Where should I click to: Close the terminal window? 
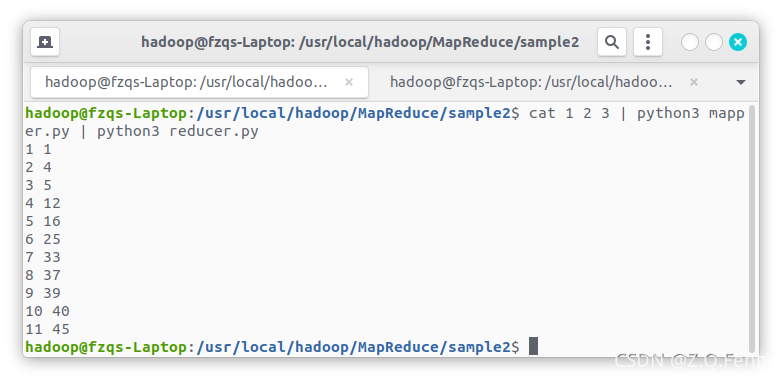(x=738, y=42)
